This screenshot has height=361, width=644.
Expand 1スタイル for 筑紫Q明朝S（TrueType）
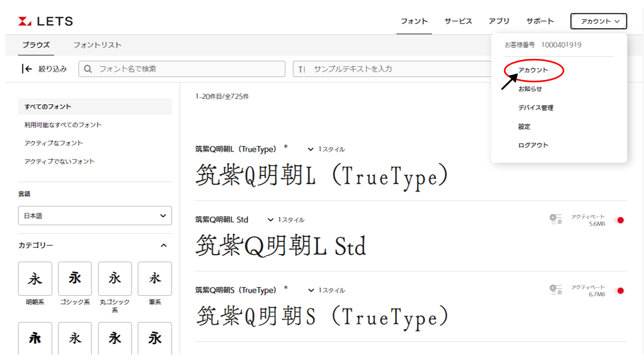pos(326,290)
